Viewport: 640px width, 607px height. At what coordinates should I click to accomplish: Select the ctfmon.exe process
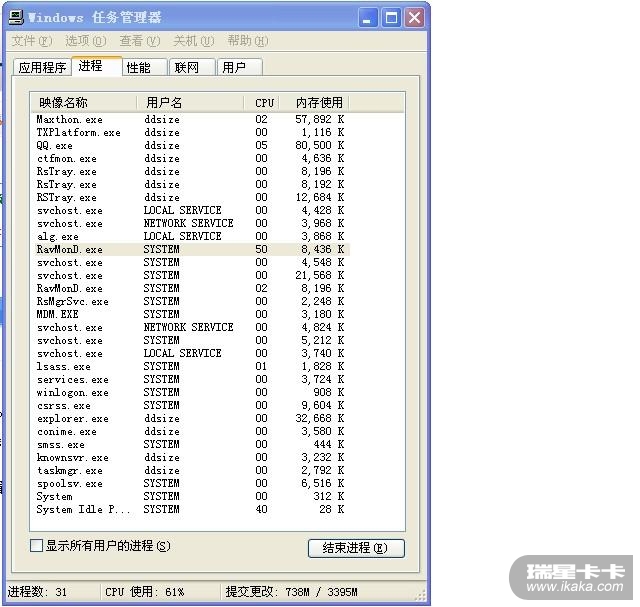point(193,158)
